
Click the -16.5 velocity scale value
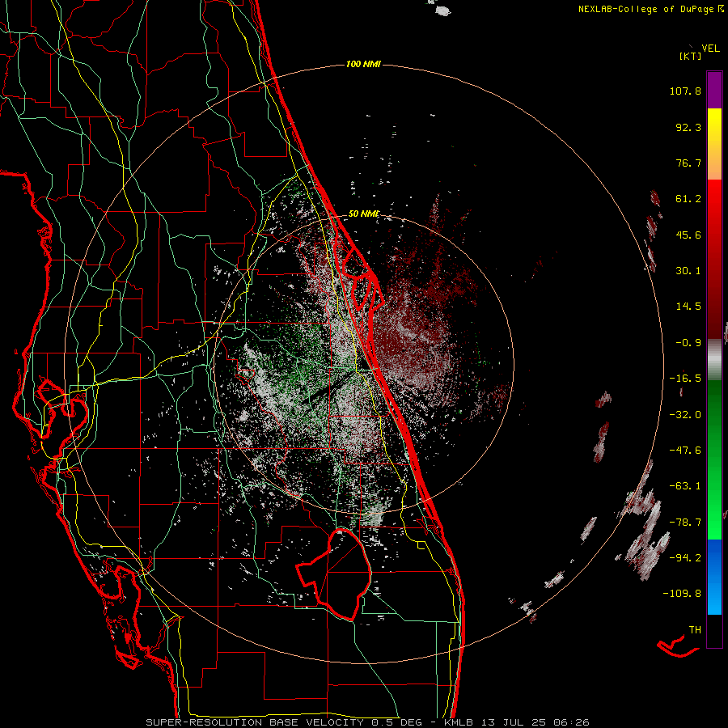pos(685,379)
